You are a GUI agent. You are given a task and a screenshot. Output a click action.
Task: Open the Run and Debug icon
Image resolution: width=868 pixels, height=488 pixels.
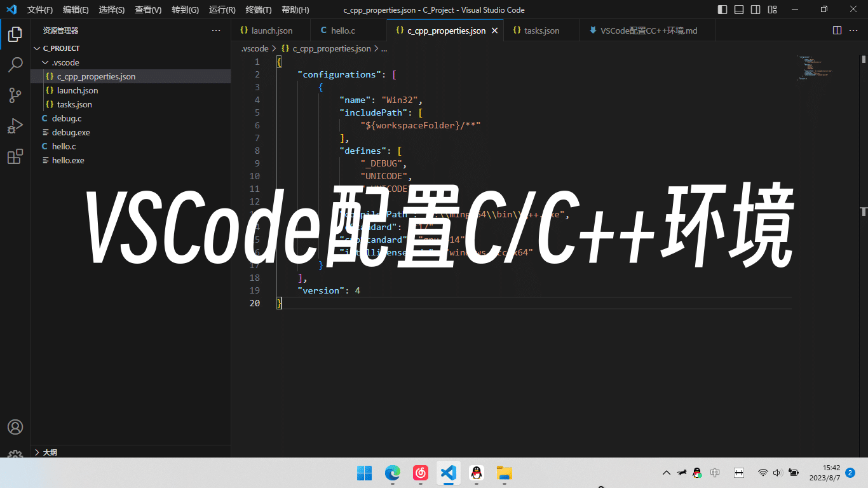click(15, 125)
